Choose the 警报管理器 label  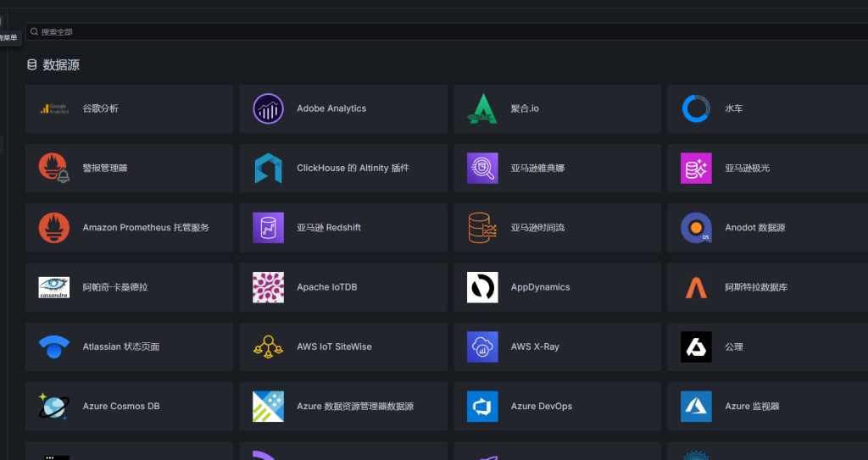105,169
